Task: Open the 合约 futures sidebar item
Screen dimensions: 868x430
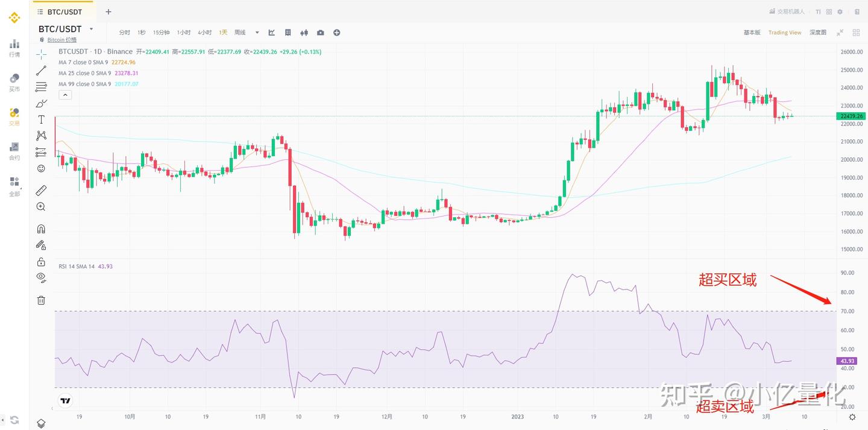Action: (x=14, y=151)
